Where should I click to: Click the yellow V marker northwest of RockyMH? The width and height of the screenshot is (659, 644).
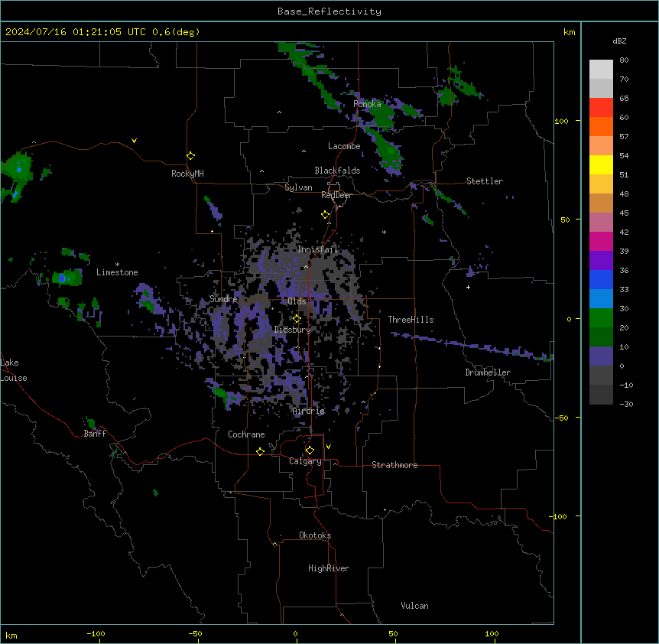(x=134, y=141)
